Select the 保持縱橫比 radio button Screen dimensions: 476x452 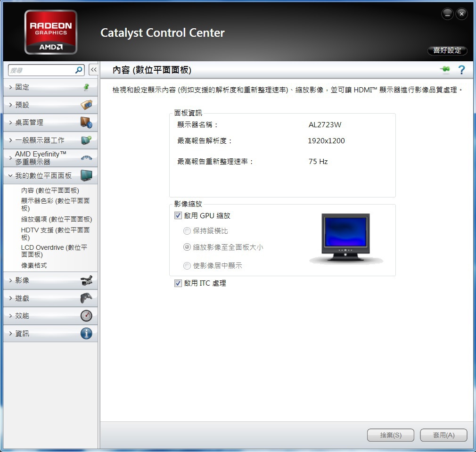tap(187, 231)
